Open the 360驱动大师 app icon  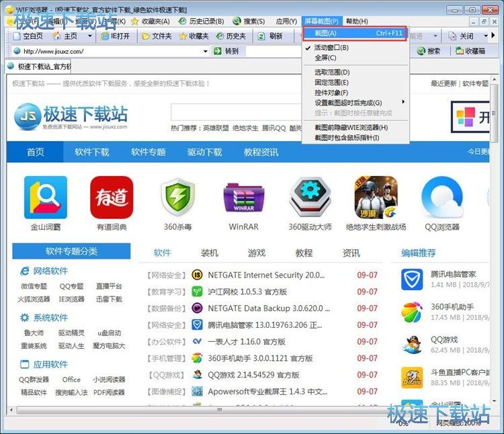coord(310,198)
